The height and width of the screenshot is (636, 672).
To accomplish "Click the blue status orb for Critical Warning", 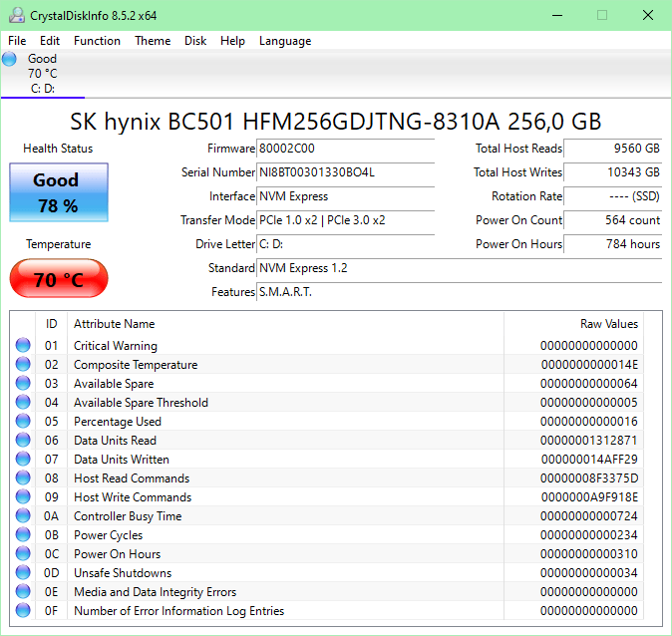I will (23, 345).
